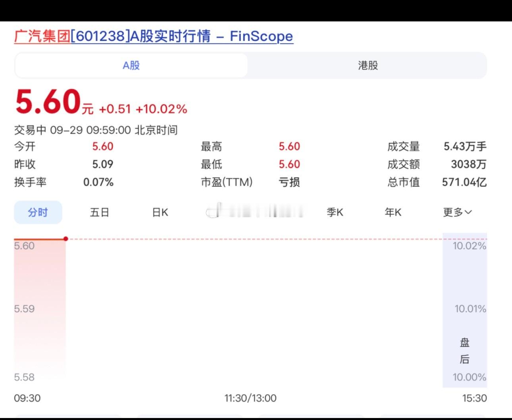
Task: Click the large 5.60 current price
Action: pyautogui.click(x=48, y=102)
